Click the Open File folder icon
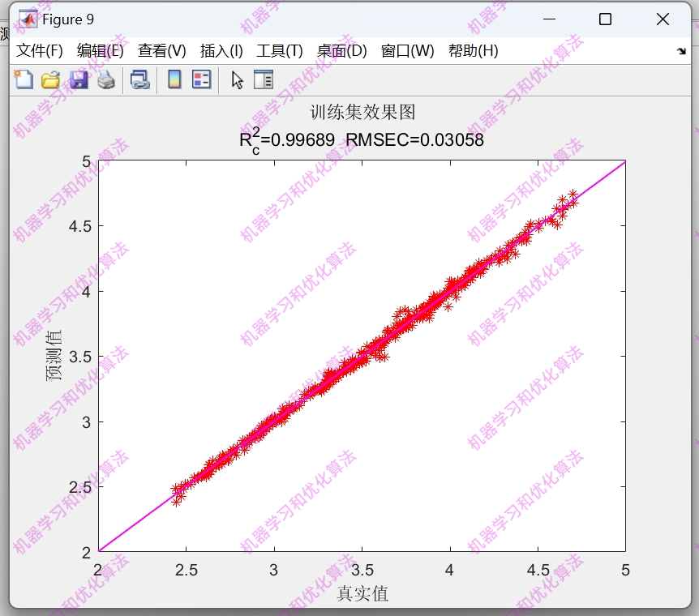The height and width of the screenshot is (616, 699). (x=51, y=80)
